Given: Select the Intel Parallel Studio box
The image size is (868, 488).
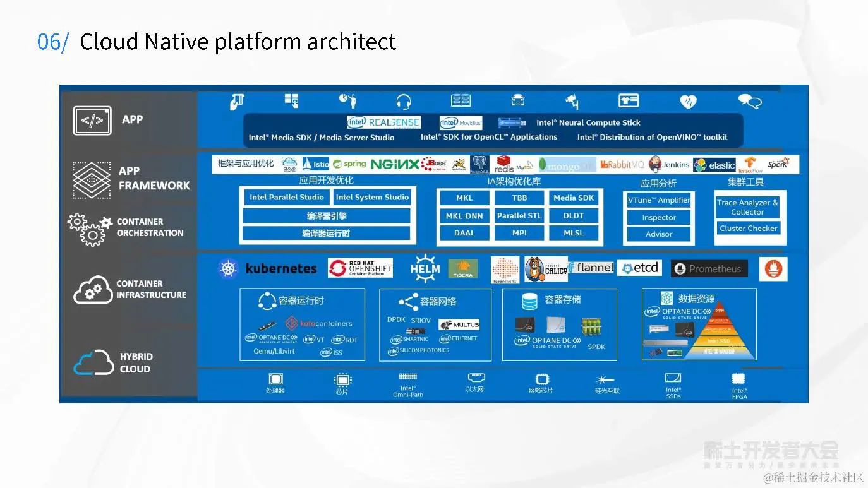Looking at the screenshot, I should pos(287,198).
